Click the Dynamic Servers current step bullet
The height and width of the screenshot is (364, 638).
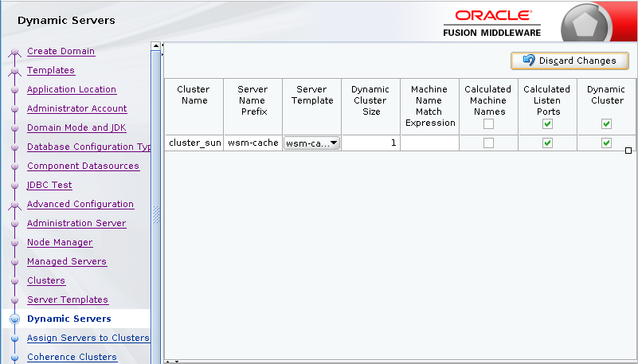tap(14, 319)
